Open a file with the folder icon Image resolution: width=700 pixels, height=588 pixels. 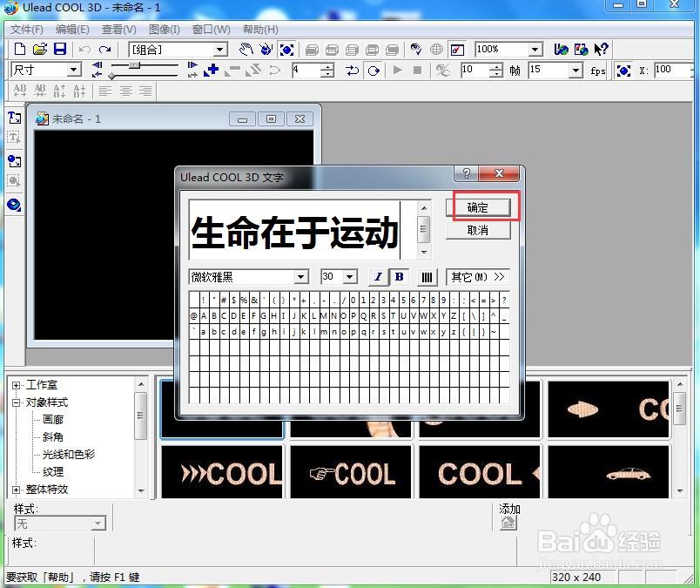tap(40, 49)
